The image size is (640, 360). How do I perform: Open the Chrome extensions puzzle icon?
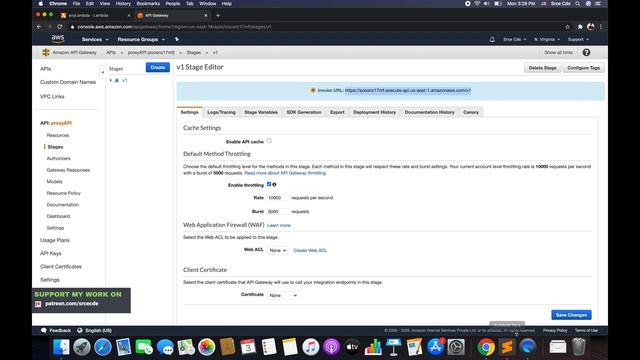(580, 27)
